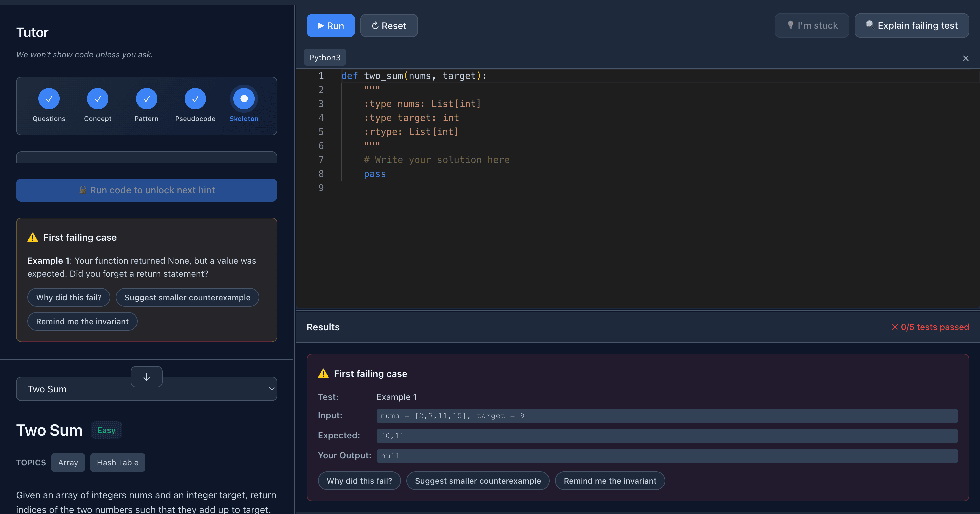
Task: Switch to the Python3 tab
Action: [x=325, y=57]
